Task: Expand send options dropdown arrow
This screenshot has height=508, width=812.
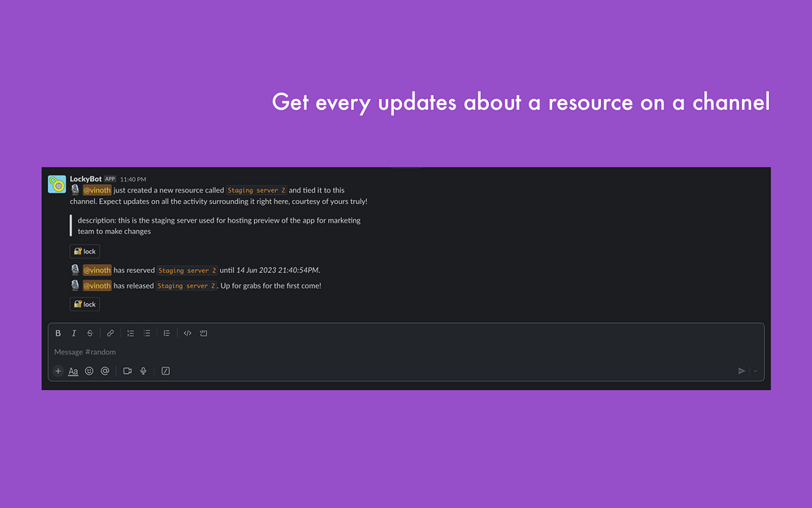Action: (x=755, y=371)
